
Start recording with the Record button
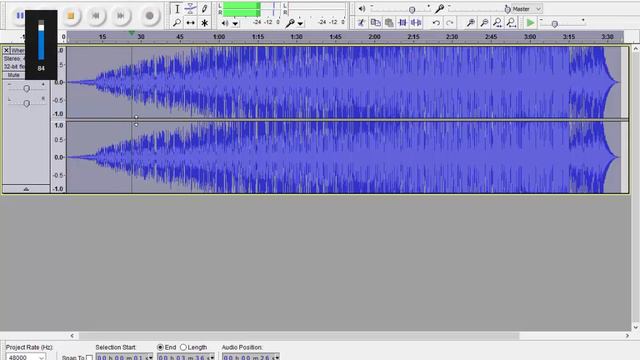(x=150, y=16)
